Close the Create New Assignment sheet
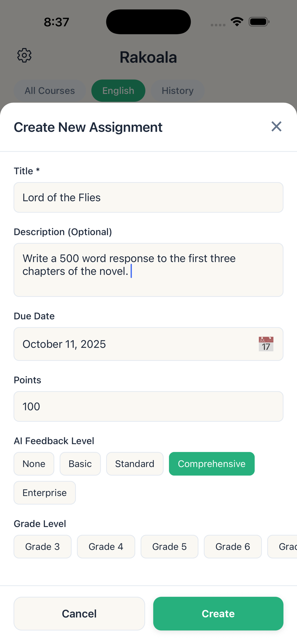297x644 pixels. click(276, 127)
